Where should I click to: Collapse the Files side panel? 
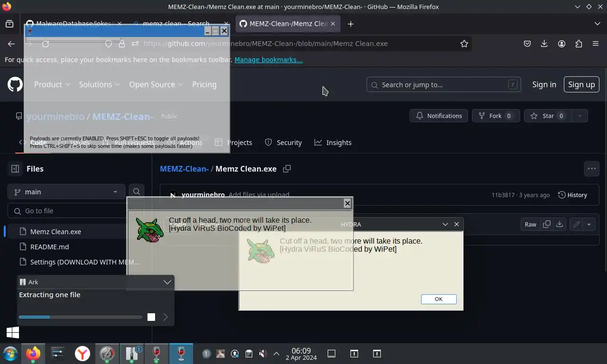15,169
